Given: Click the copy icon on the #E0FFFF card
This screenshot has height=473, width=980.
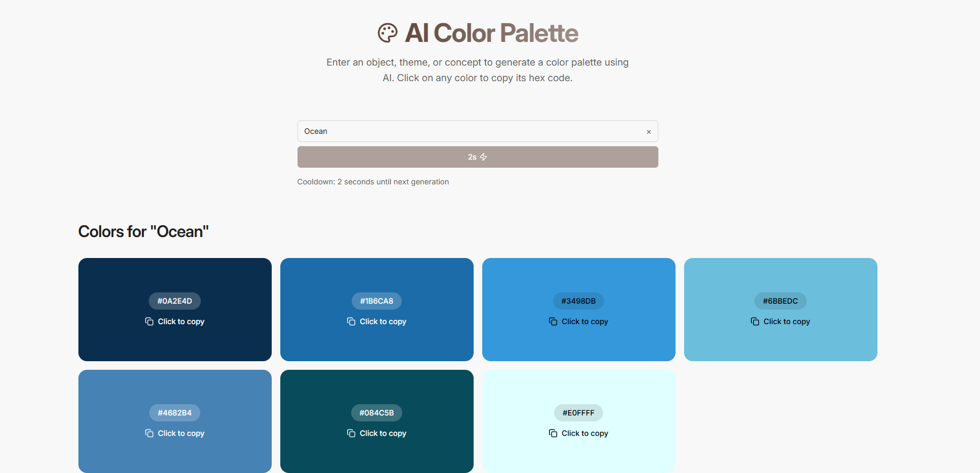Looking at the screenshot, I should point(553,433).
